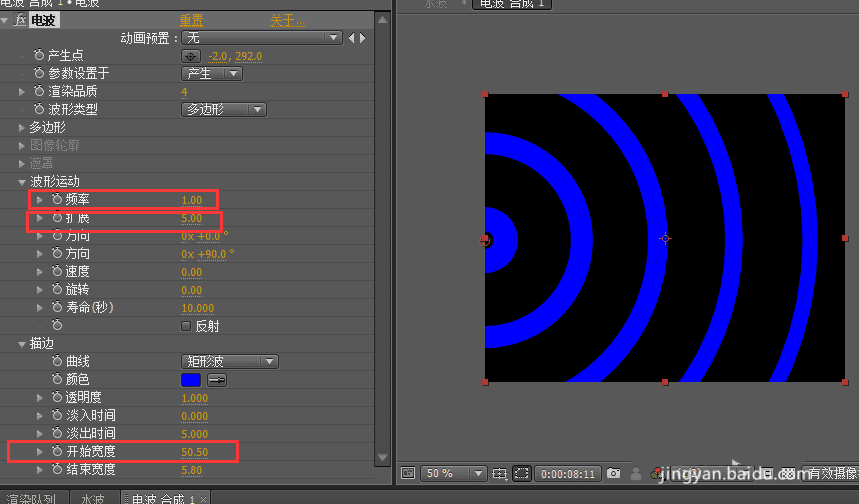Click the 重置 reset link
The image size is (859, 504).
pyautogui.click(x=191, y=21)
